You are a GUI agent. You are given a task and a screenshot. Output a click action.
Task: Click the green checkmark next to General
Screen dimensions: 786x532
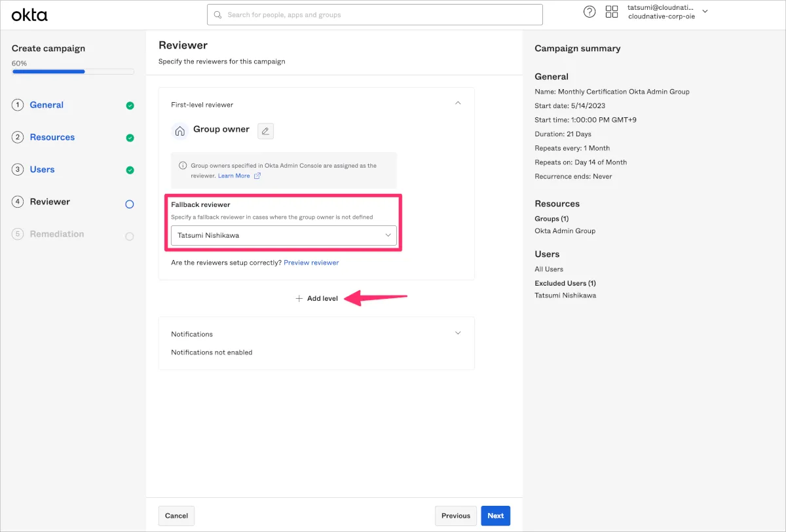click(x=130, y=105)
